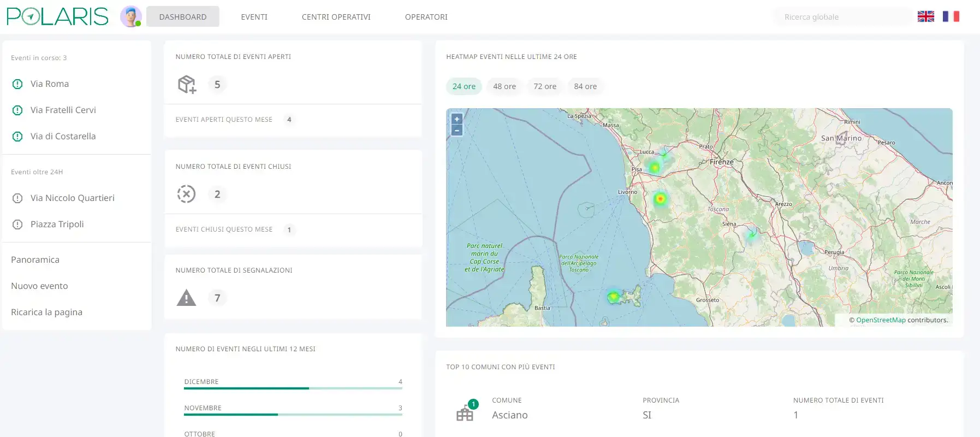Switch language to English flag
Screen dimensions: 980x437
pyautogui.click(x=925, y=16)
